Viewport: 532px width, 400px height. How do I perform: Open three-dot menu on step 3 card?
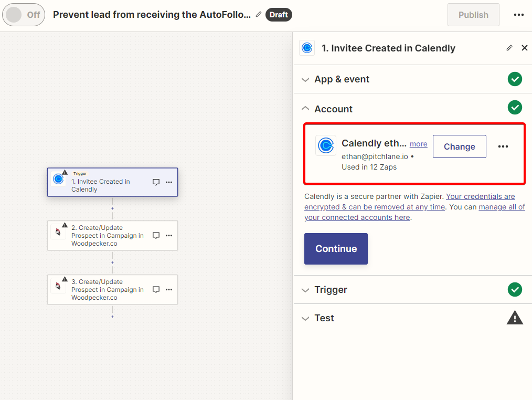pos(169,290)
